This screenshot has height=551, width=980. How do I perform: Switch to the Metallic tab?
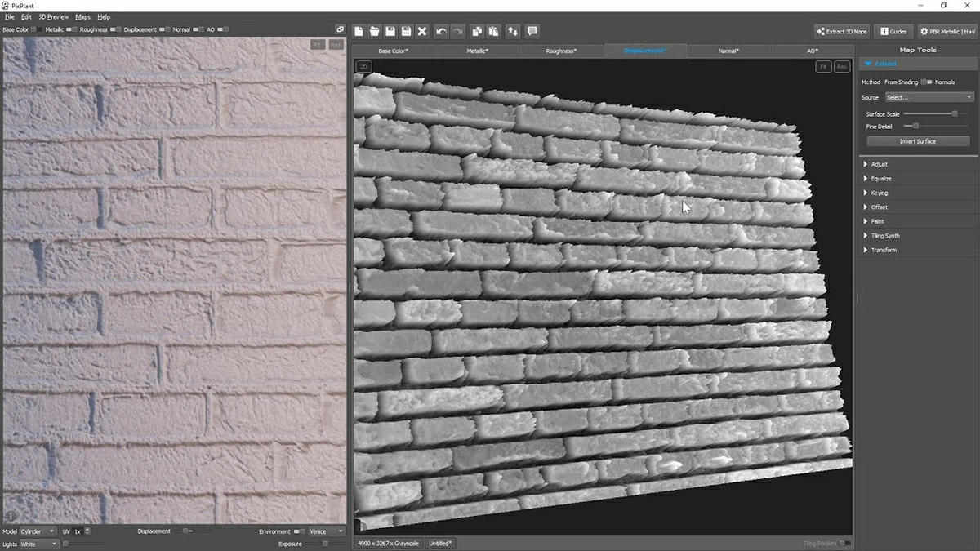coord(478,51)
